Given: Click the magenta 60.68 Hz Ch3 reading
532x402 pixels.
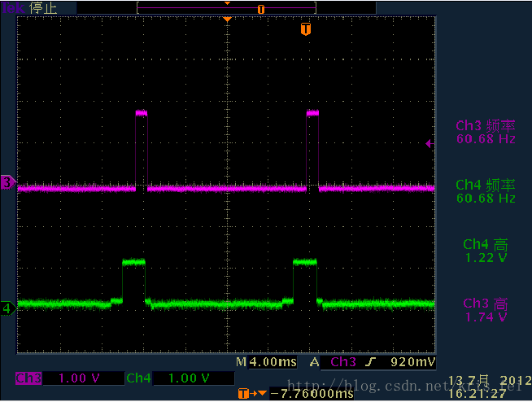Looking at the screenshot, I should point(486,139).
